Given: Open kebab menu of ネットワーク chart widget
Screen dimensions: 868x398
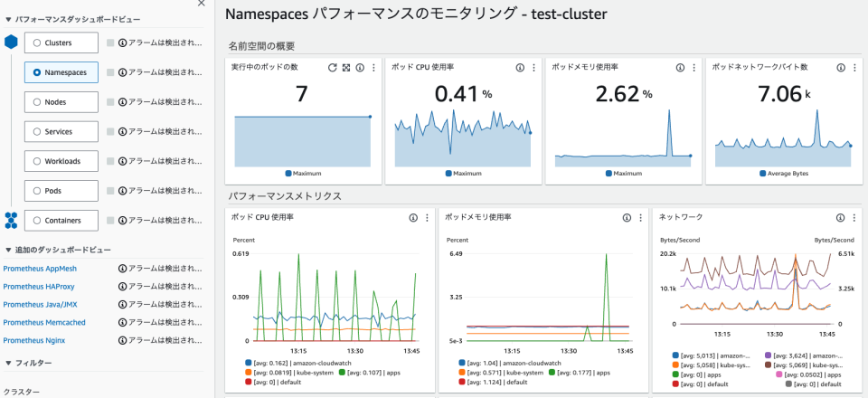Looking at the screenshot, I should [x=854, y=218].
